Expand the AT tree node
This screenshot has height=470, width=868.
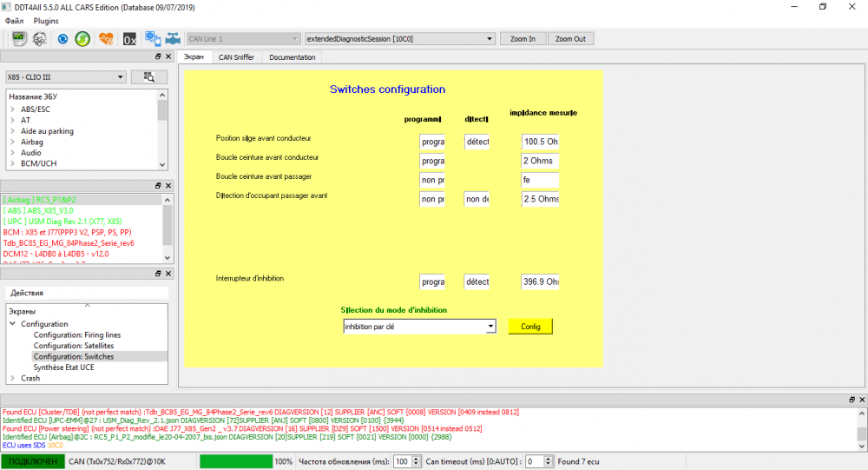(x=12, y=120)
